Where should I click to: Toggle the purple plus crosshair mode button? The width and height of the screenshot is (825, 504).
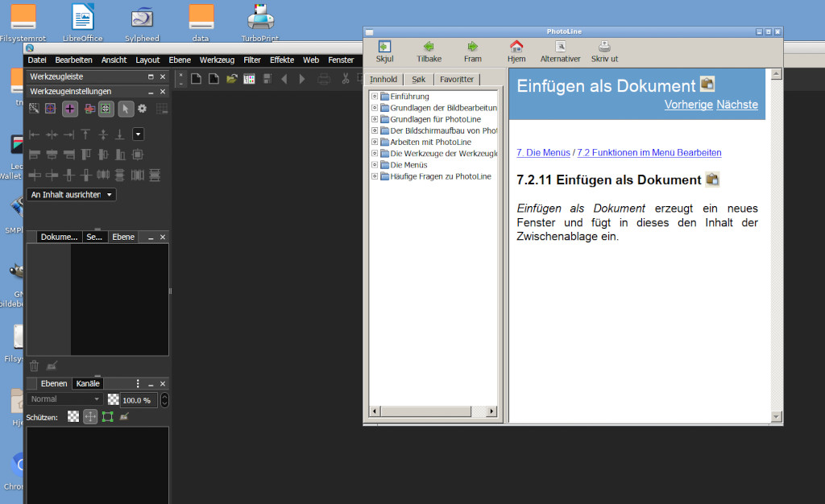(69, 109)
